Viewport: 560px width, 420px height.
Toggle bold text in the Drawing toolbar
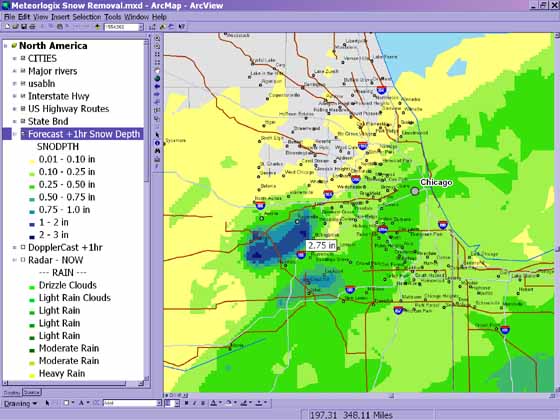point(186,403)
